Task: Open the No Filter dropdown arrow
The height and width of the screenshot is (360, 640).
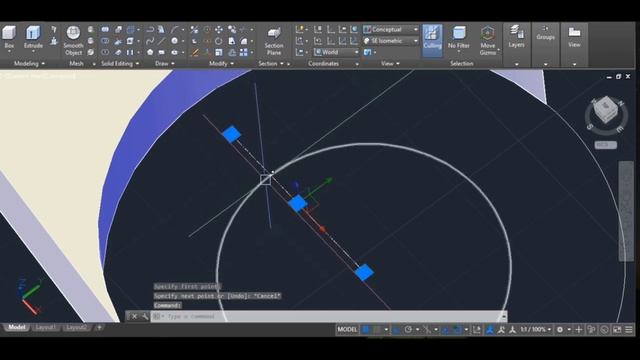Action: click(x=459, y=51)
